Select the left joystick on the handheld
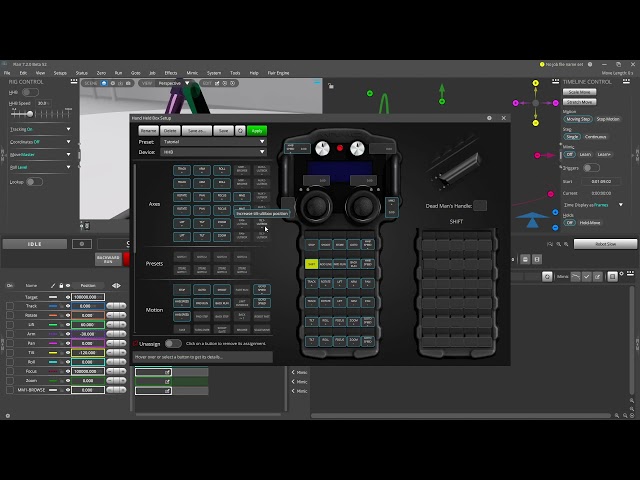This screenshot has width=640, height=480. click(316, 205)
